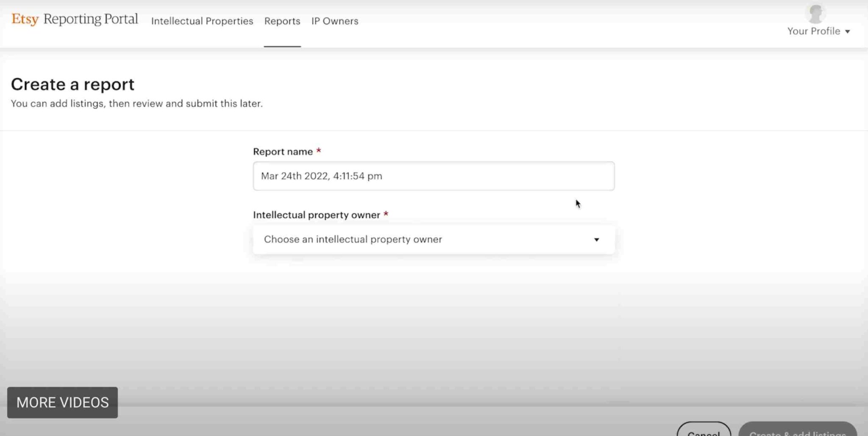This screenshot has height=436, width=868.
Task: Click the asterisk beside Intellectual property owner
Action: point(386,214)
